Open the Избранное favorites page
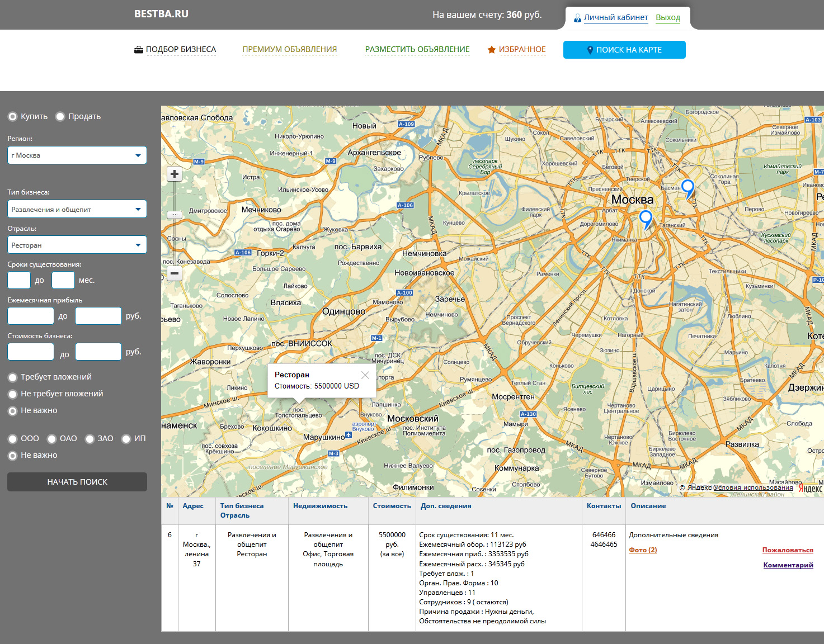 pyautogui.click(x=522, y=50)
